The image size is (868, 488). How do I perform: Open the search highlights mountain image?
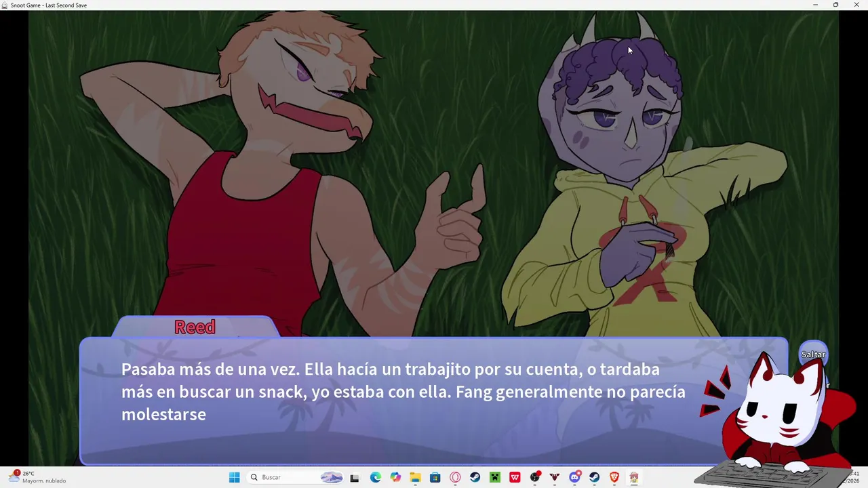click(331, 477)
